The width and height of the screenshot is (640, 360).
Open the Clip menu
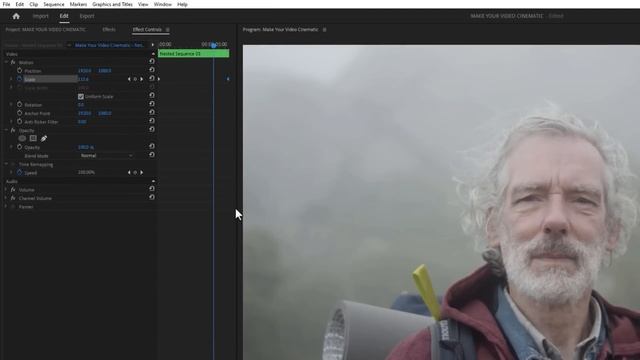coord(33,4)
